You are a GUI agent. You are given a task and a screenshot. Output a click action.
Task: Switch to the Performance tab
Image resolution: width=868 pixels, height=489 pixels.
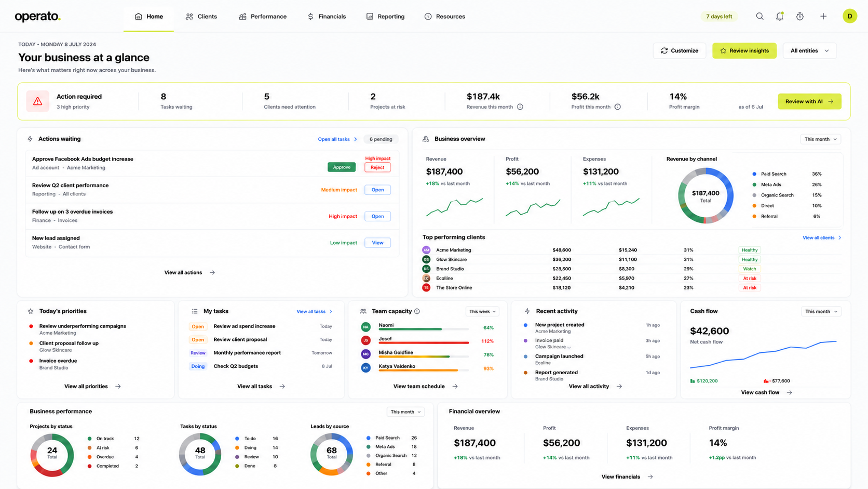[x=263, y=17]
